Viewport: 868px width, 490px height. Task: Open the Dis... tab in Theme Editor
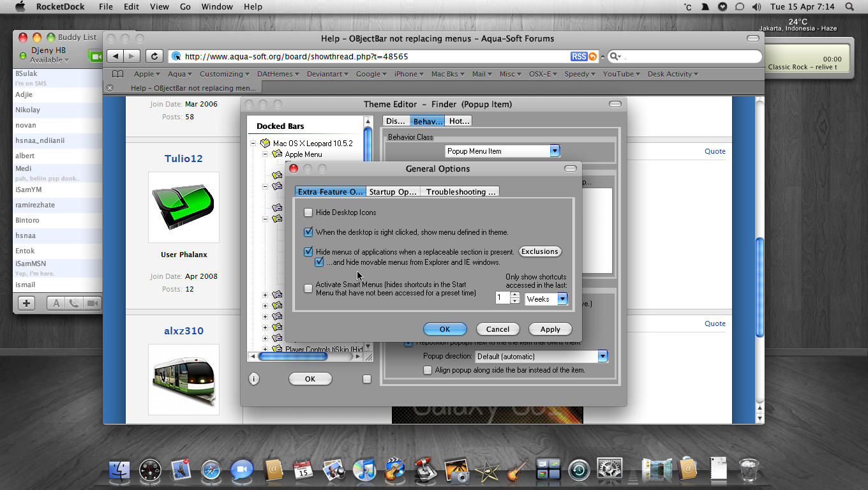396,121
